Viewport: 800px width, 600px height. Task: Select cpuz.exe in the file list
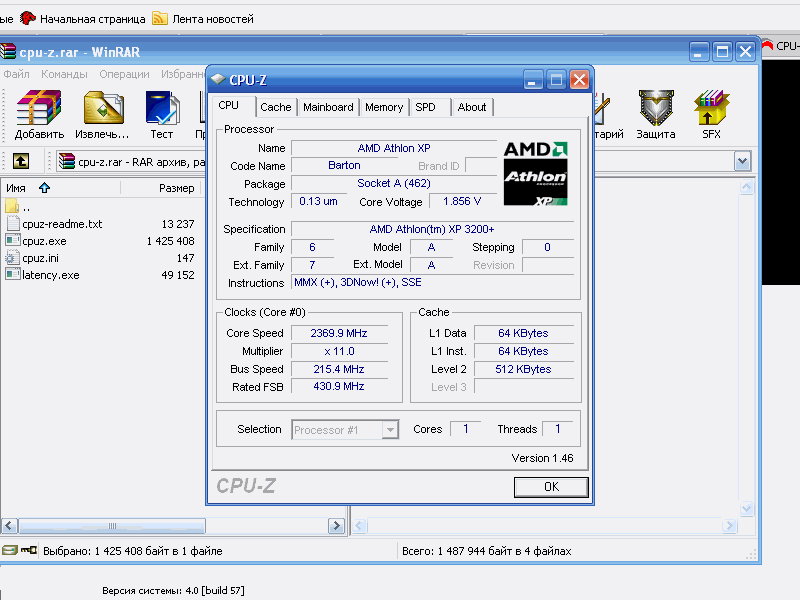pyautogui.click(x=44, y=241)
